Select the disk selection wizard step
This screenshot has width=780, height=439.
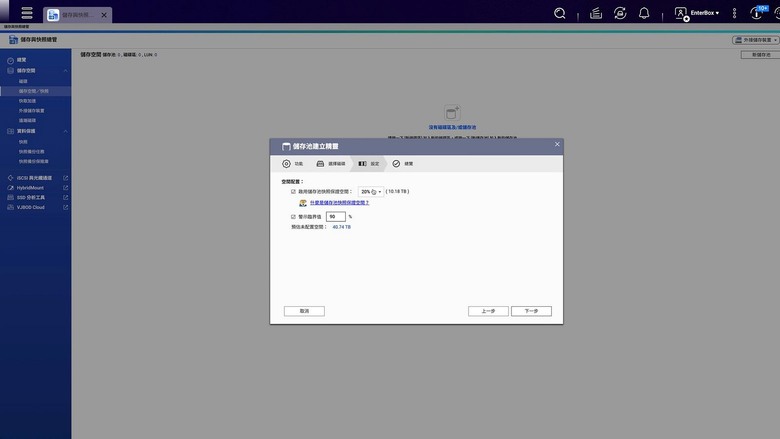[331, 164]
